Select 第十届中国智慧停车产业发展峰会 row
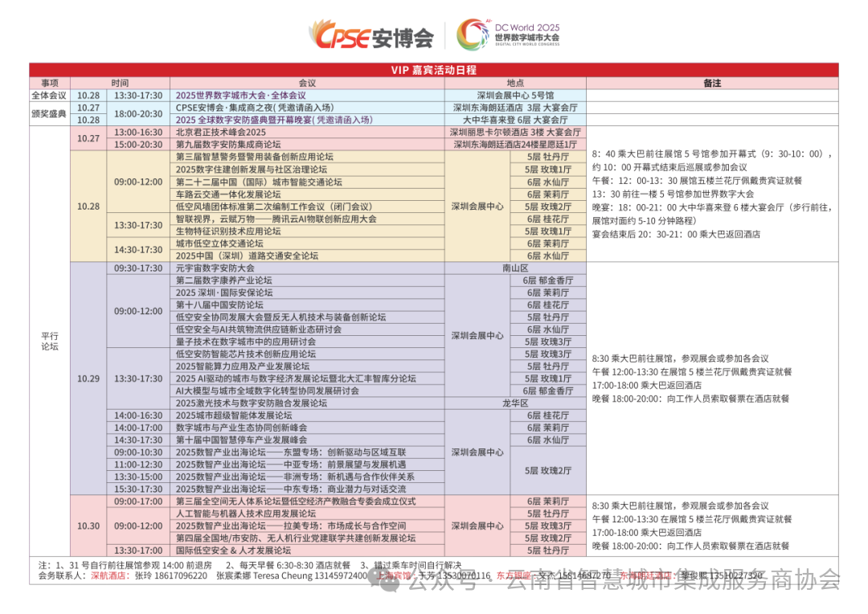 (307, 440)
